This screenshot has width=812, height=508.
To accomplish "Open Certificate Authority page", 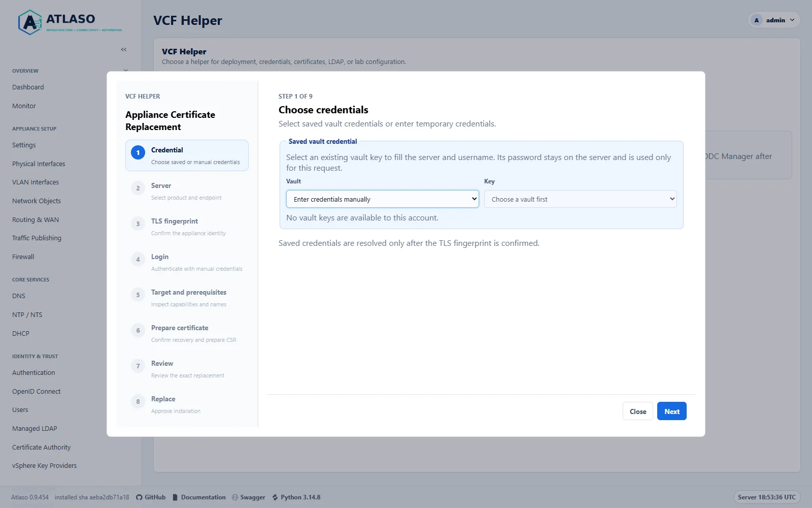I will click(x=42, y=448).
